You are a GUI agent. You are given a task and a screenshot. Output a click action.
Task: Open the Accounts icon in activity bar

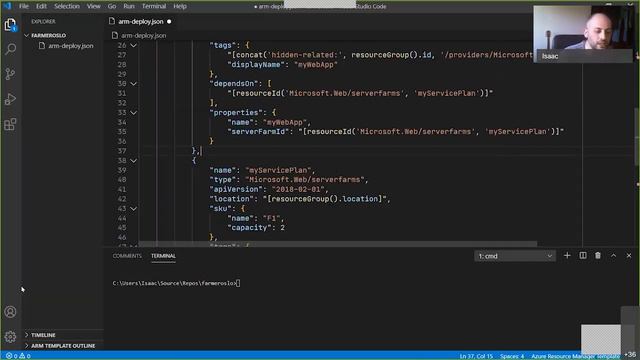click(10, 312)
